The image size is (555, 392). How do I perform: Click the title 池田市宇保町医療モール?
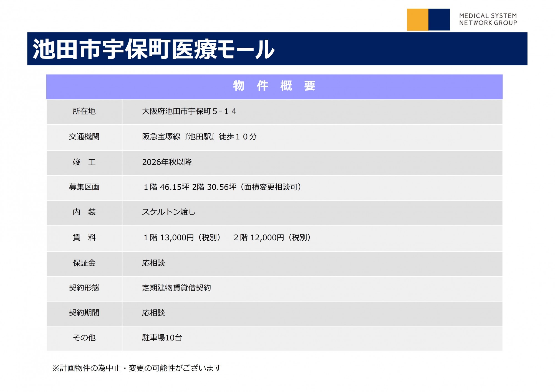pos(153,49)
